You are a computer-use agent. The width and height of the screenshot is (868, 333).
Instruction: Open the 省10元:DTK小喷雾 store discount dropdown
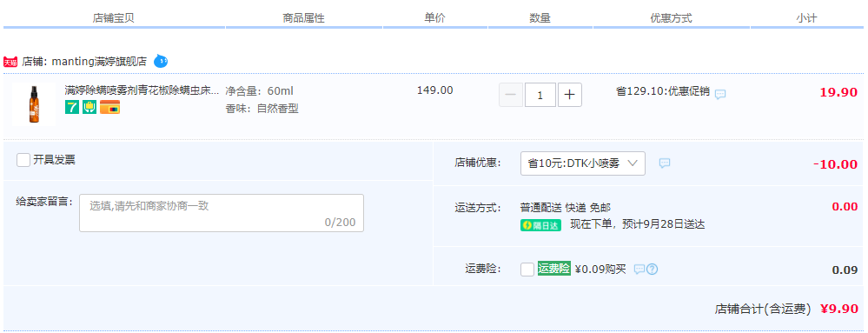583,163
